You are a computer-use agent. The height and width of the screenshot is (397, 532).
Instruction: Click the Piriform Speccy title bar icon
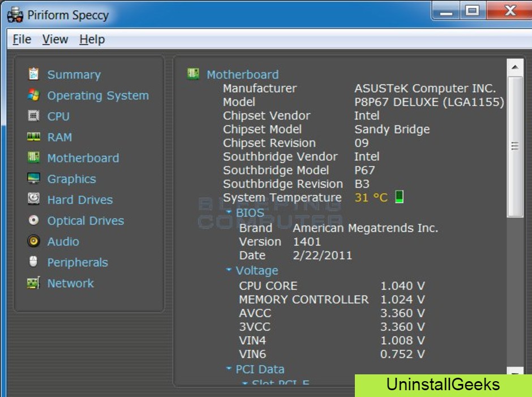(x=15, y=15)
